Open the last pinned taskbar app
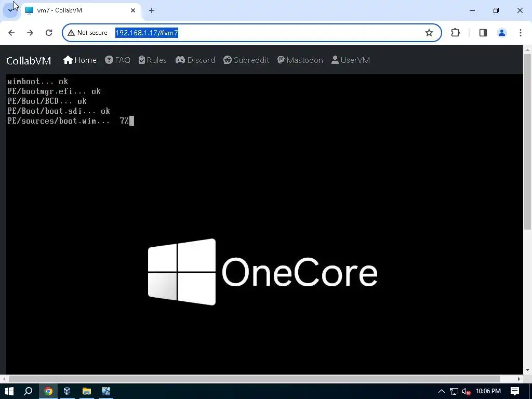532x399 pixels. pos(106,391)
